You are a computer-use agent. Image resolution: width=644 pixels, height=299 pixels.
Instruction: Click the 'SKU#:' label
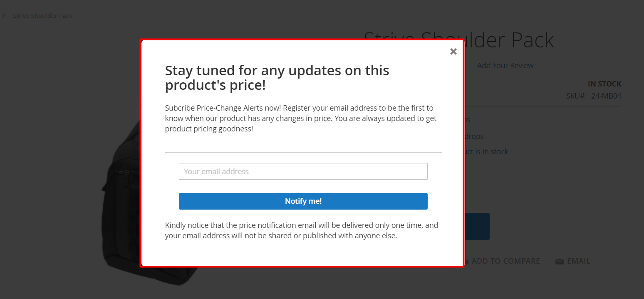coord(576,96)
